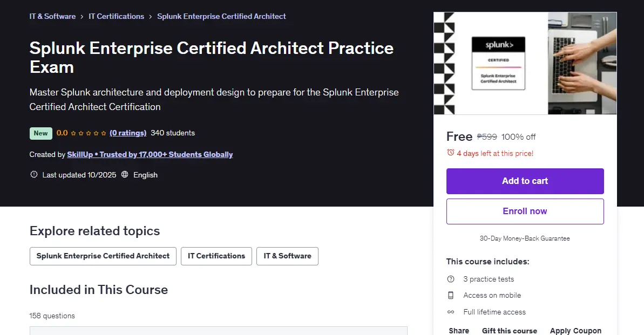Click the This course includes heading
The width and height of the screenshot is (644, 335).
(488, 262)
